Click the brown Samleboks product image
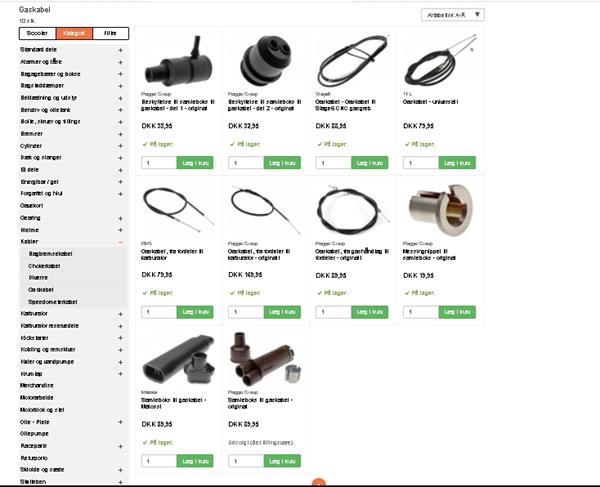The height and width of the screenshot is (487, 600). [265, 358]
